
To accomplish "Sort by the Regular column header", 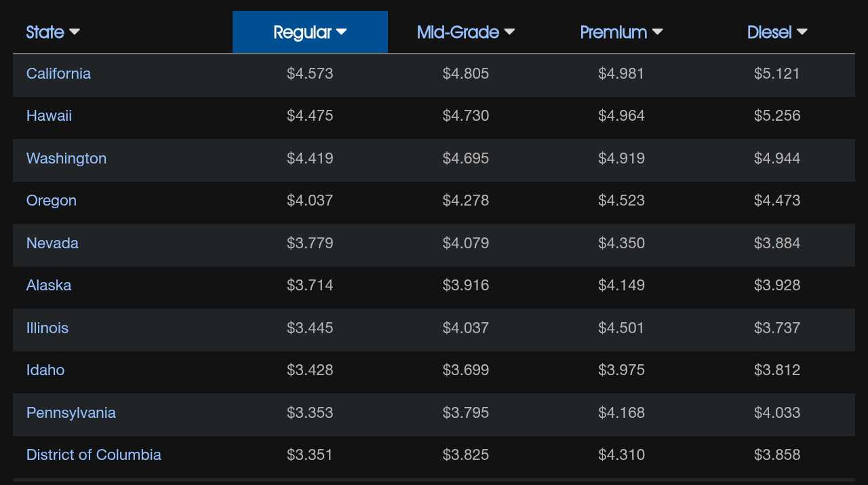I will pyautogui.click(x=302, y=32).
